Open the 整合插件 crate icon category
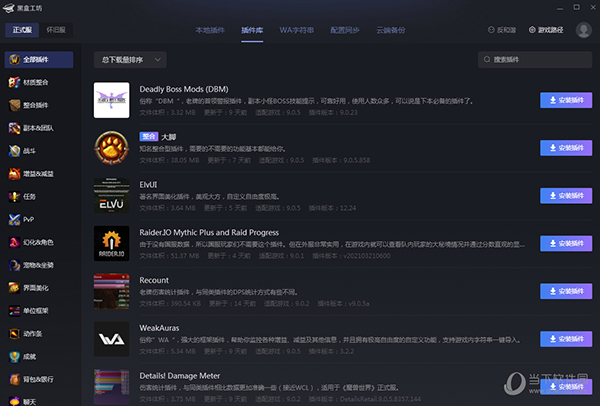Image resolution: width=600 pixels, height=406 pixels. 14,105
